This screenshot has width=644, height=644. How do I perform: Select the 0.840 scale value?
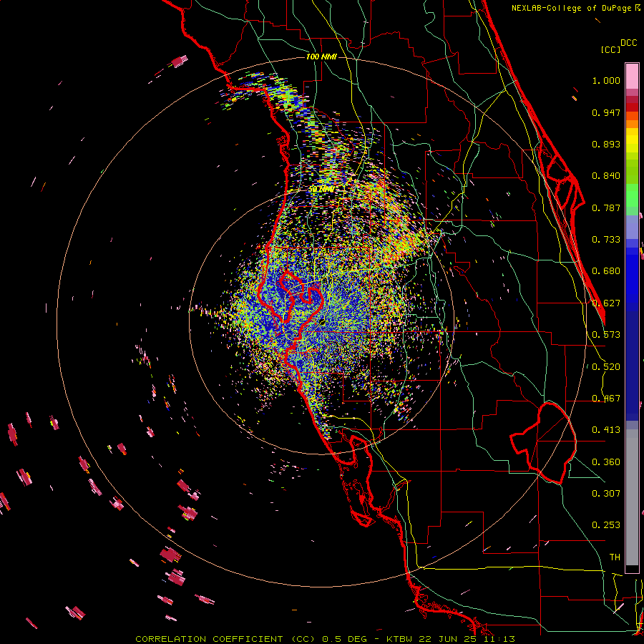(606, 176)
